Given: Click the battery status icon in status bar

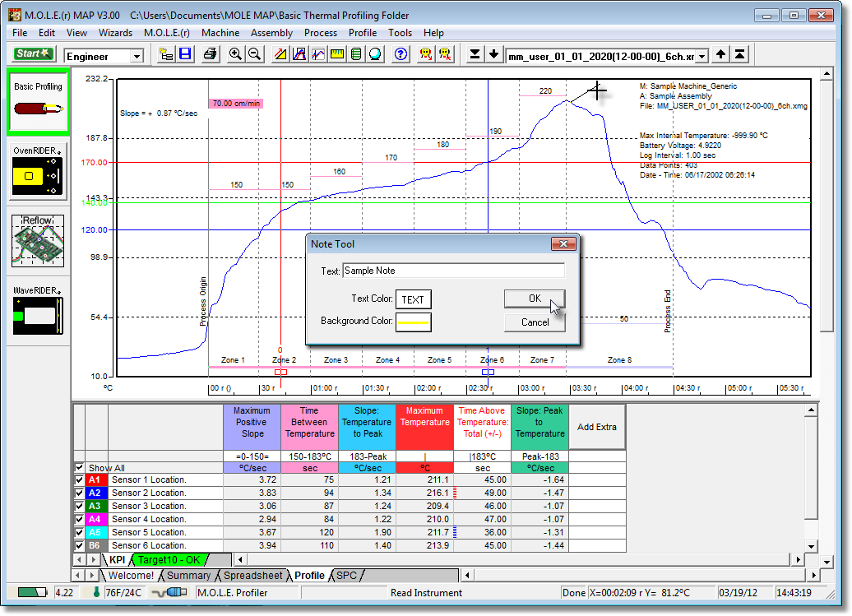Looking at the screenshot, I should click(x=32, y=592).
